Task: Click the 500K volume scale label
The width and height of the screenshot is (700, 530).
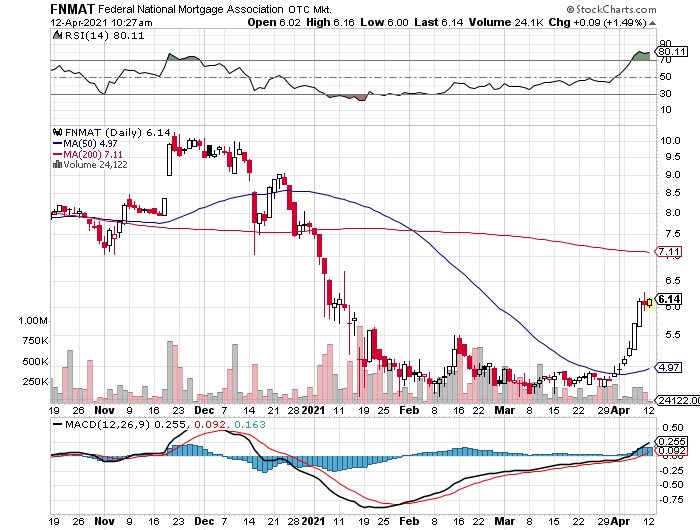Action: pyautogui.click(x=35, y=361)
